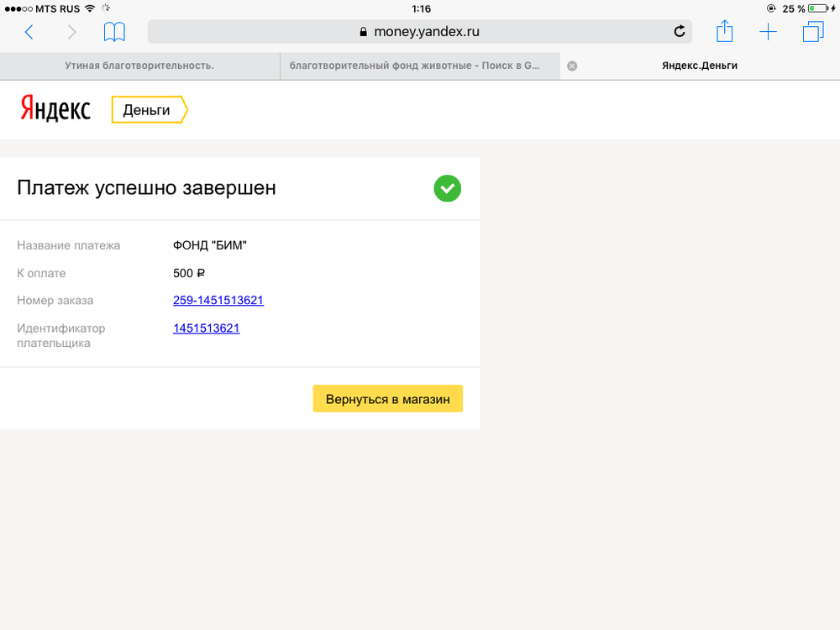Tap the Safari back arrow
Viewport: 840px width, 630px height.
(x=29, y=32)
